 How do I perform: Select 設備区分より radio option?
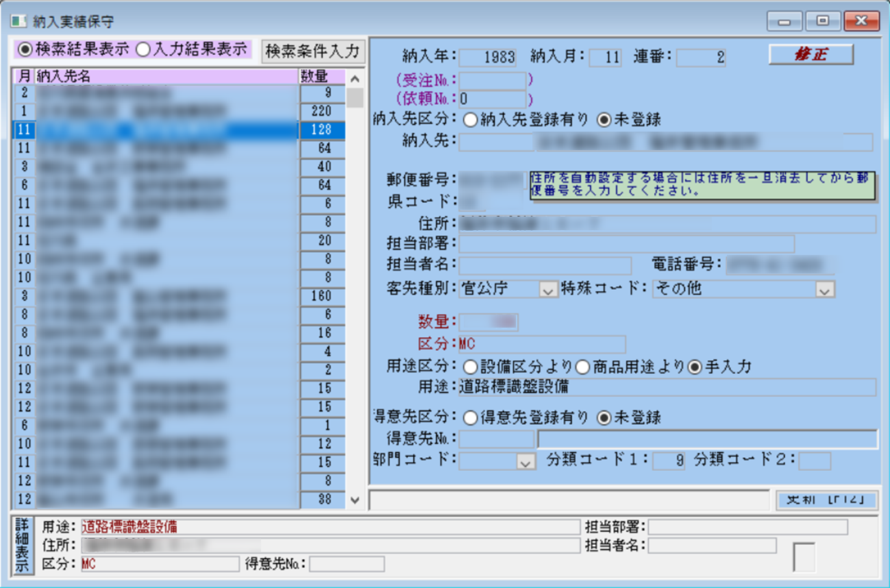(471, 367)
